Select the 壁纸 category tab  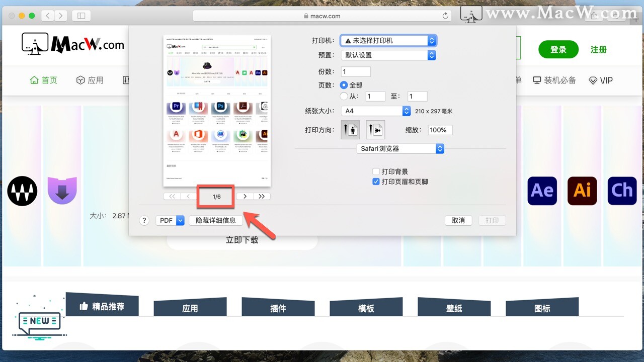(454, 309)
